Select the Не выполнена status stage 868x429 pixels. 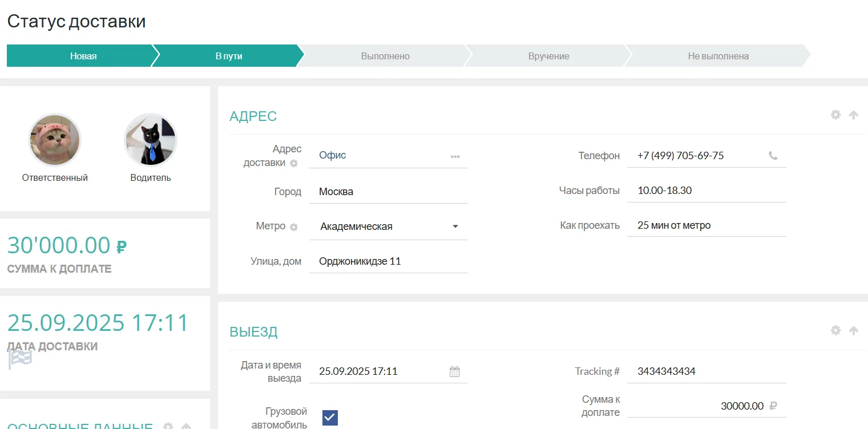click(x=718, y=56)
